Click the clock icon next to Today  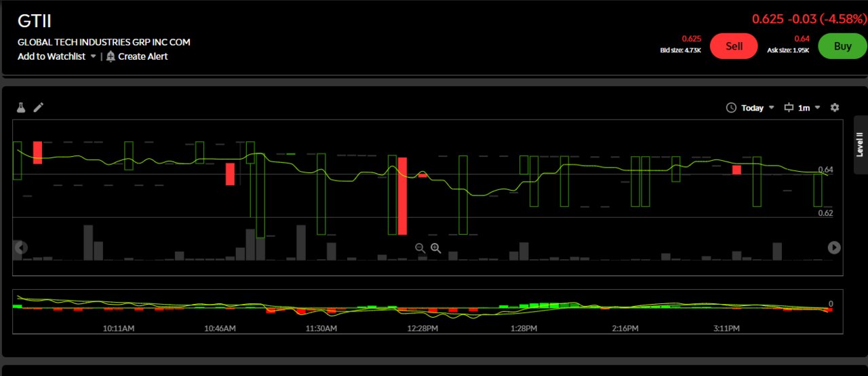(731, 108)
